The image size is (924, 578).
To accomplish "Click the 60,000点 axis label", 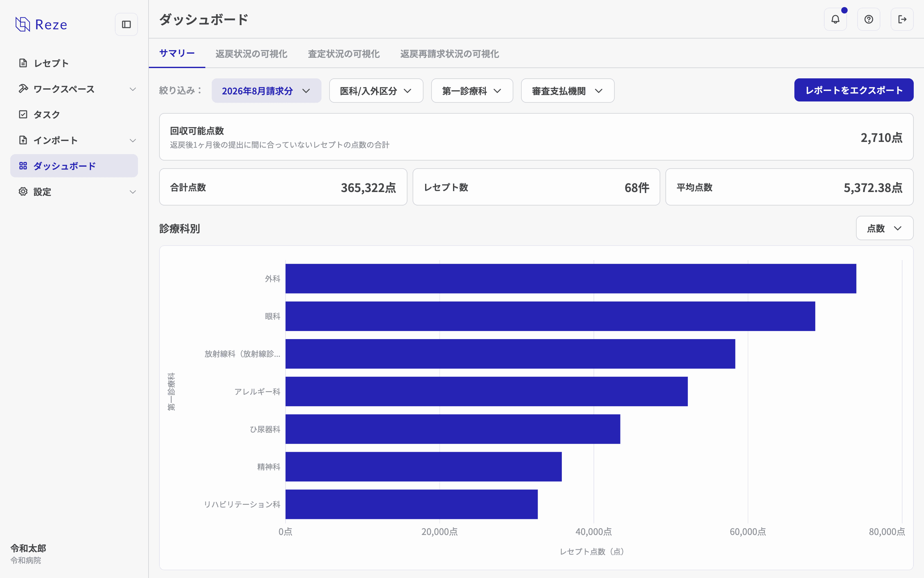I will [x=748, y=531].
